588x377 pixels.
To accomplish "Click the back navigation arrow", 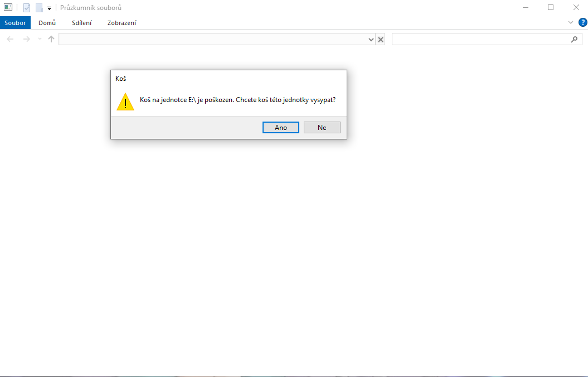I will (10, 39).
